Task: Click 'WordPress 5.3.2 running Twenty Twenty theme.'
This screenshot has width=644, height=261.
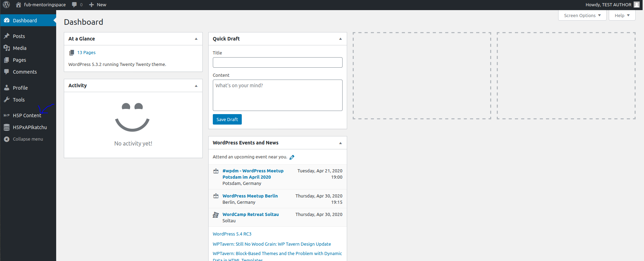Action: point(117,64)
